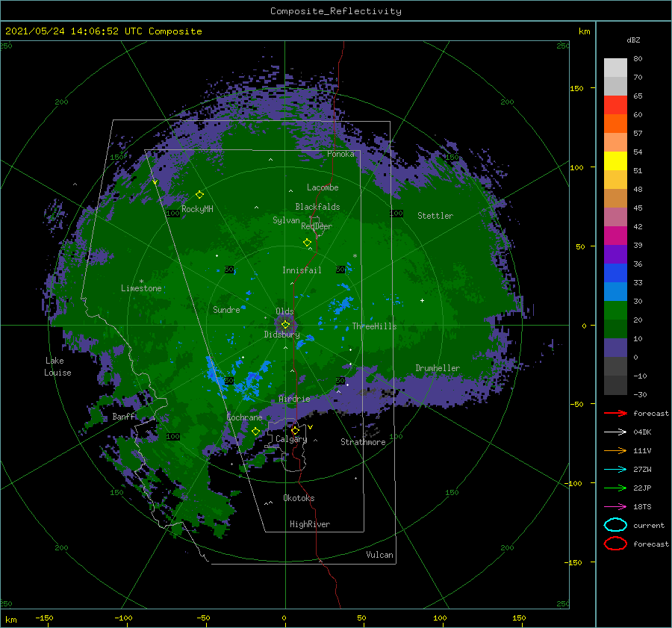
Task: Click the orange 111V arrow legend icon
Action: pos(615,450)
